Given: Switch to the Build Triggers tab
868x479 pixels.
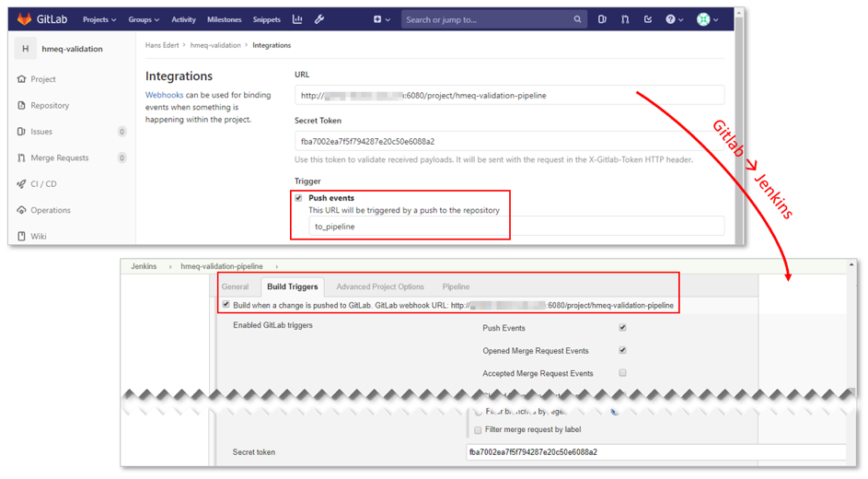Looking at the screenshot, I should (292, 286).
